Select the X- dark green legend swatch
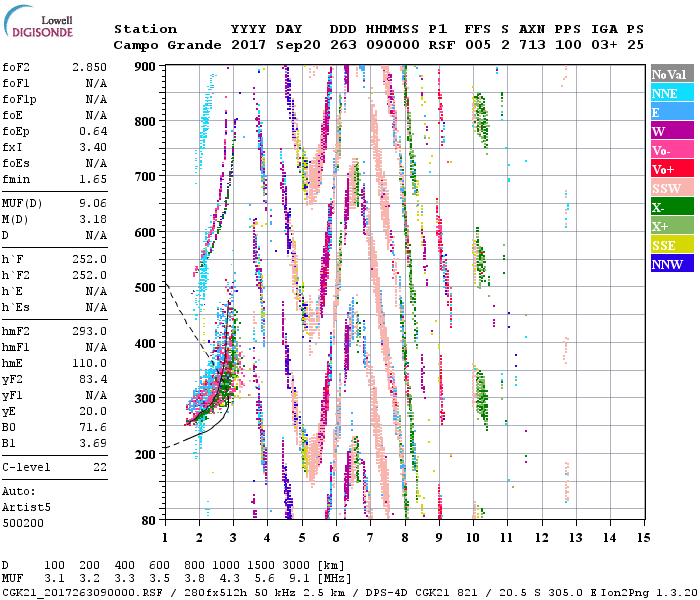Screen dimensions: 700x600 pos(672,207)
